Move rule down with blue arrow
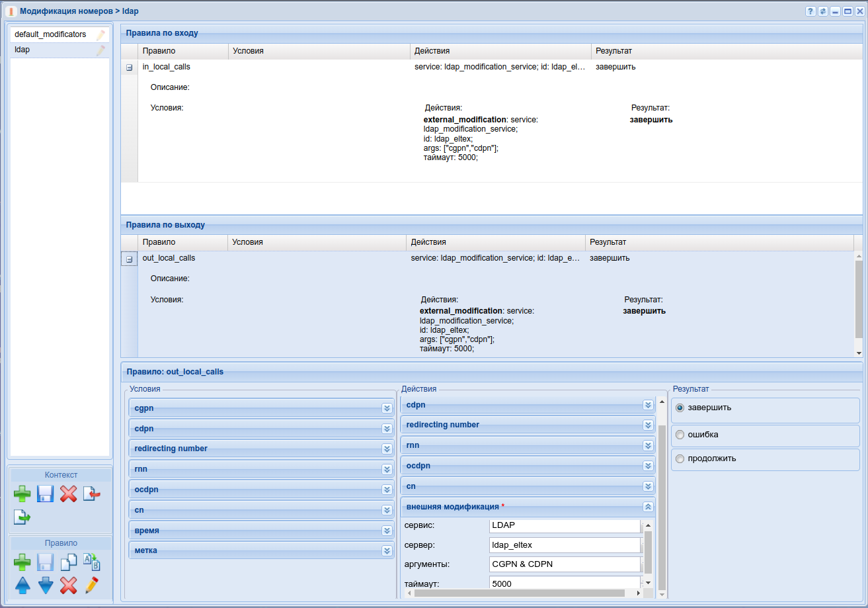Screen dimensions: 868x608 [x=45, y=585]
